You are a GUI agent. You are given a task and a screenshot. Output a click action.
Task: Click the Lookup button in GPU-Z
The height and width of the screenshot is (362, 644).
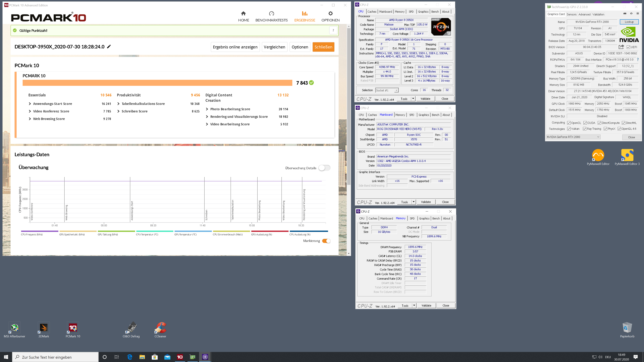[x=629, y=22]
